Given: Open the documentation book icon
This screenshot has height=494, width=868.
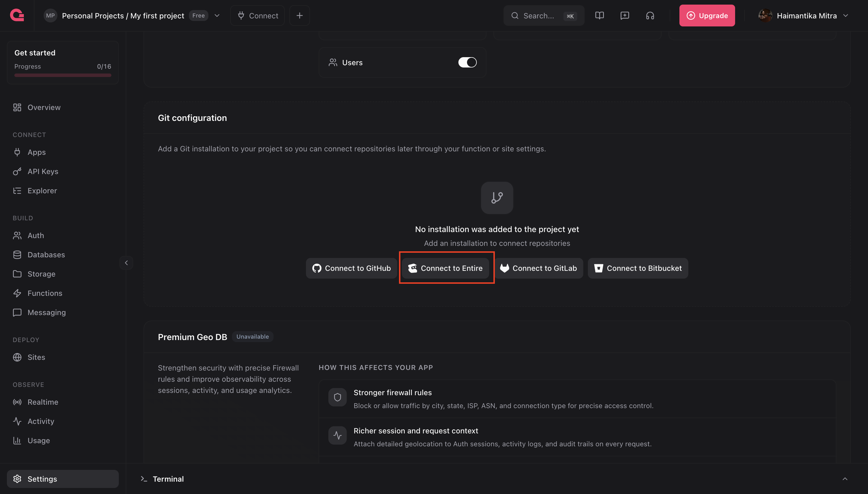Looking at the screenshot, I should click(599, 16).
